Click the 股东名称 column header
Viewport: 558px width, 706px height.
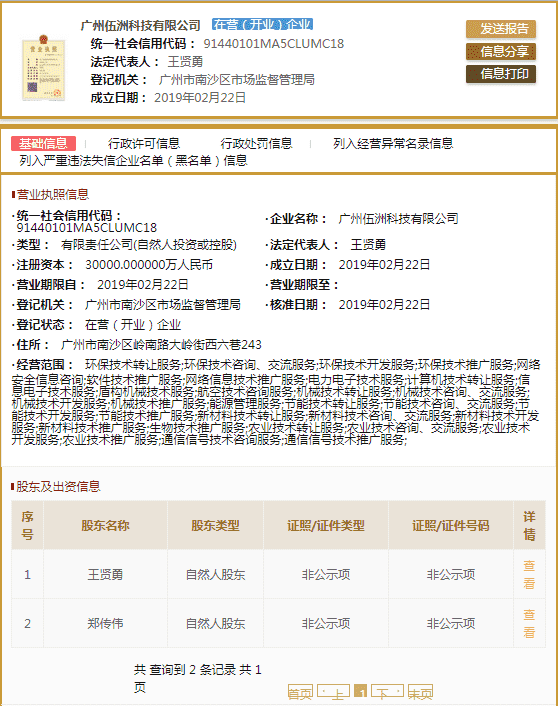point(105,525)
